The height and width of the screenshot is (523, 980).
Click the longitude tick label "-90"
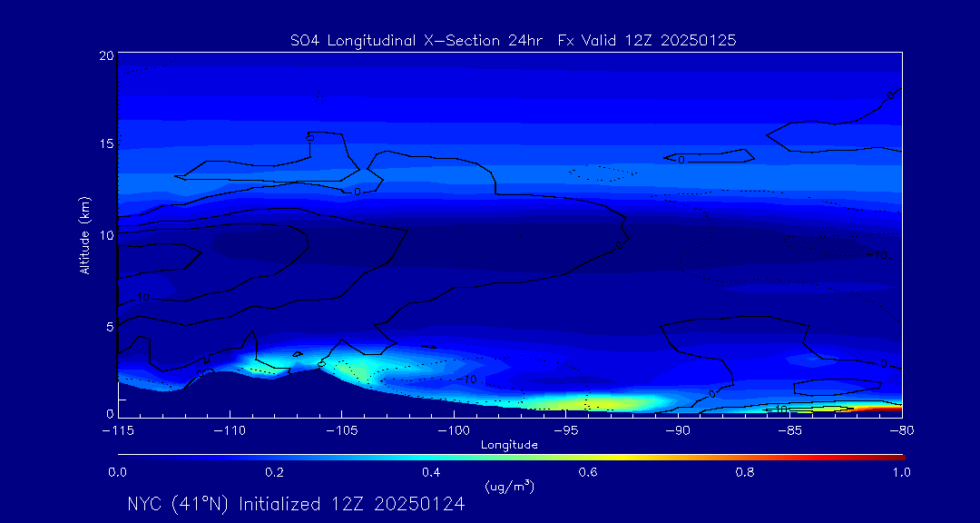tap(678, 431)
